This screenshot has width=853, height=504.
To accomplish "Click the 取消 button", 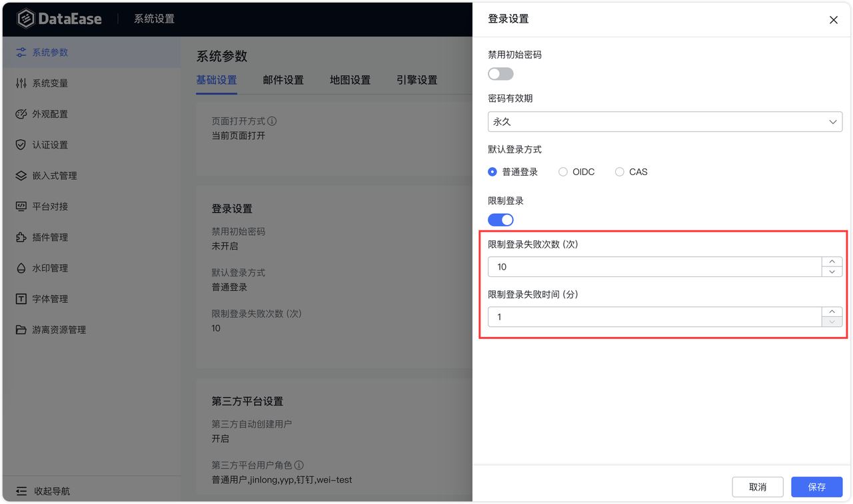I will (758, 487).
